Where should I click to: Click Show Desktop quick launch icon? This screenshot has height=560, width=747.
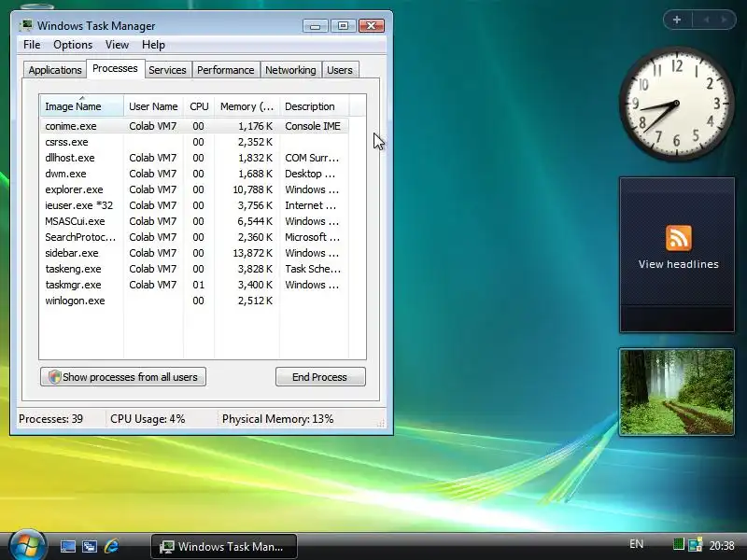[67, 546]
